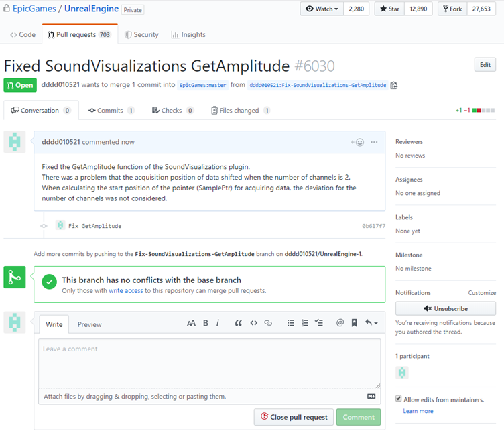
Task: Switch to the Code tab
Action: (23, 34)
